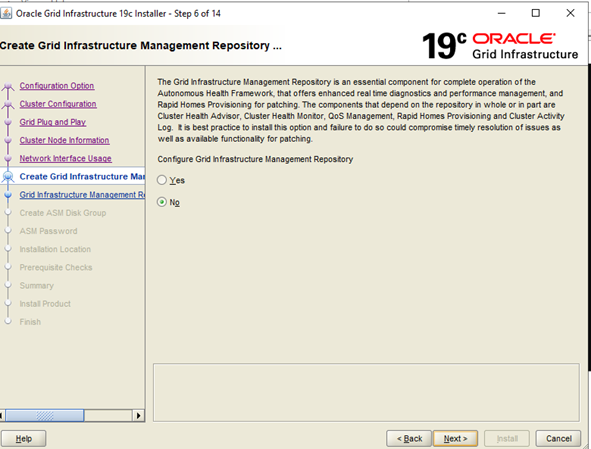Click the sidebar horizontal scrollbar thumb
The height and width of the screenshot is (449, 591).
44,415
